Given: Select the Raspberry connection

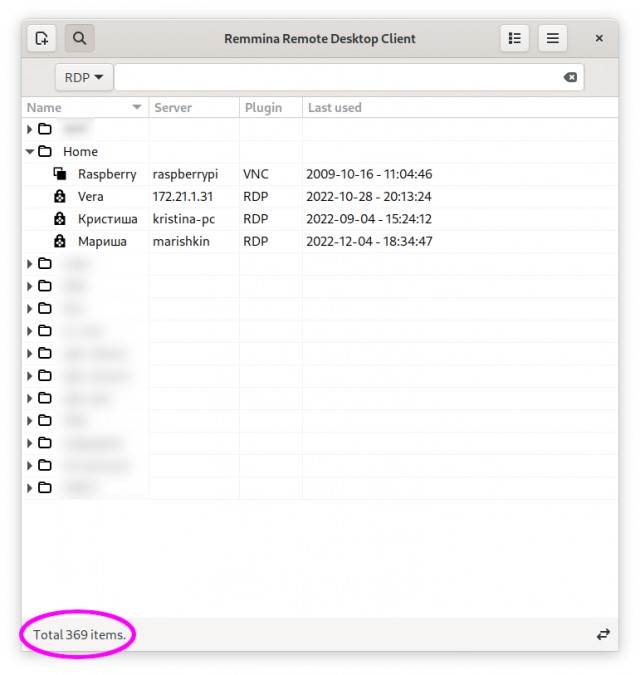Looking at the screenshot, I should click(x=320, y=174).
